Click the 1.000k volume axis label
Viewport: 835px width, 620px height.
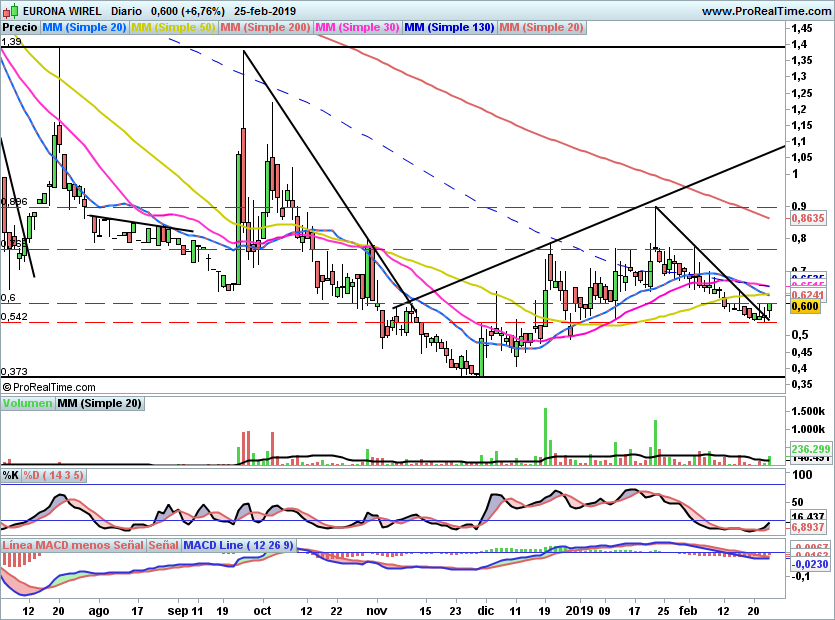coord(808,429)
